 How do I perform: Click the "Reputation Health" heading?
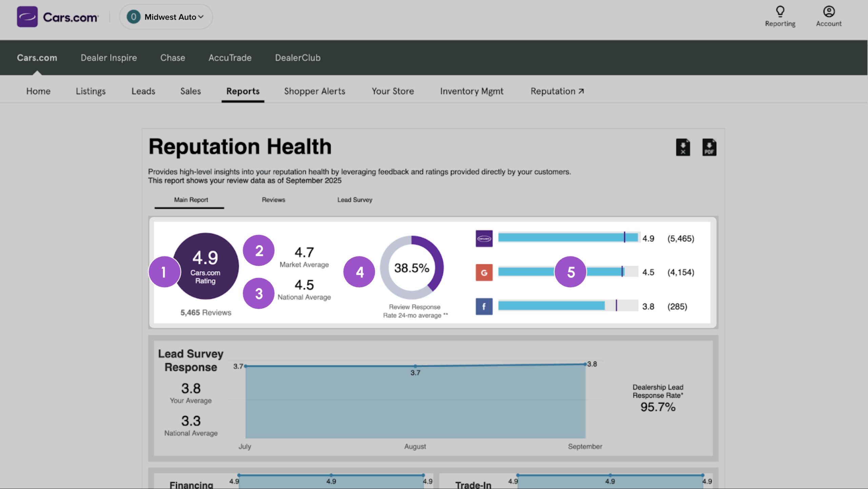(240, 147)
